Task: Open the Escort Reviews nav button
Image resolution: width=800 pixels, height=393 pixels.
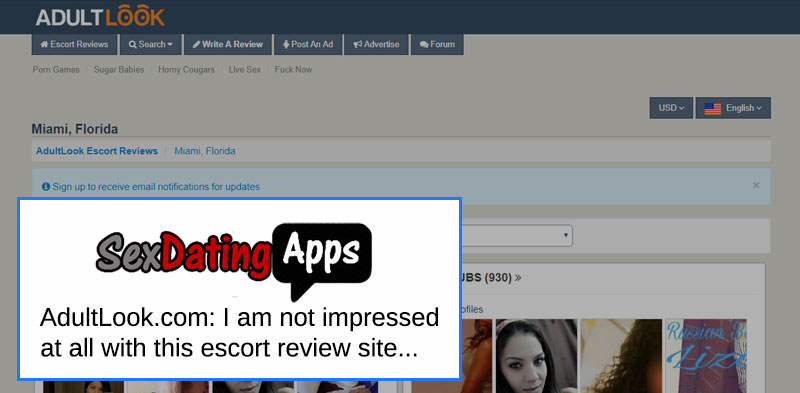Action: point(74,44)
